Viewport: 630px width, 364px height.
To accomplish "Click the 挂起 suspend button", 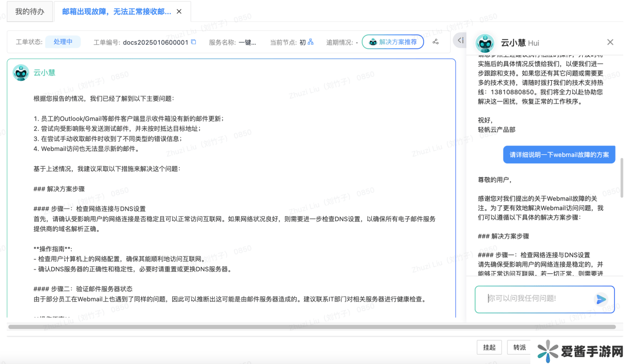I will 489,347.
